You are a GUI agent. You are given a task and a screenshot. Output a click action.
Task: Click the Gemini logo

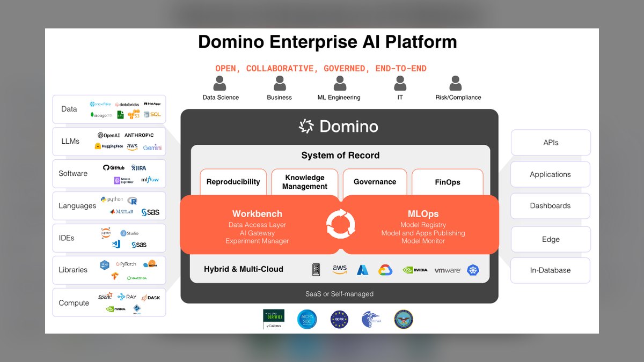(x=152, y=147)
